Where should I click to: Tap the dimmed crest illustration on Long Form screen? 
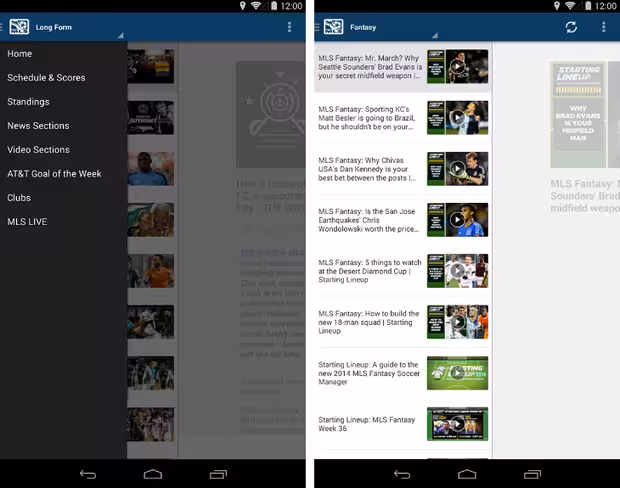[271, 114]
